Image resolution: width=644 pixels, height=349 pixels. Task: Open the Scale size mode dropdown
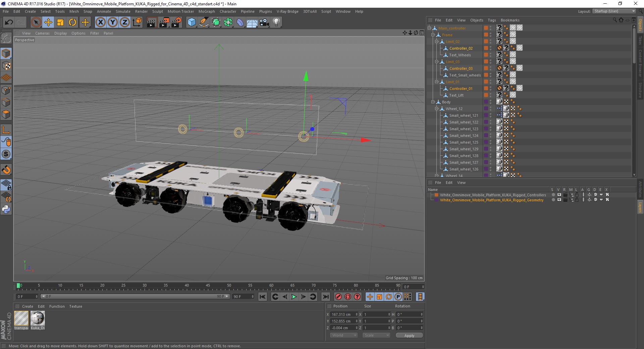click(376, 335)
